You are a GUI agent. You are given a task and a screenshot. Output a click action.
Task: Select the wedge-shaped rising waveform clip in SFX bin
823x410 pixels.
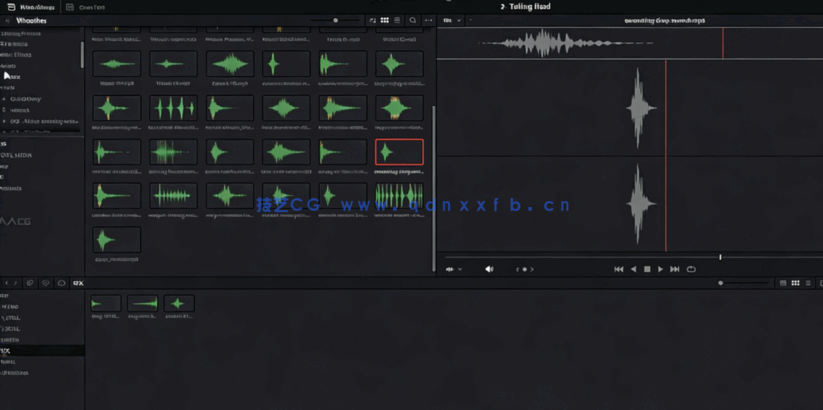coord(143,303)
